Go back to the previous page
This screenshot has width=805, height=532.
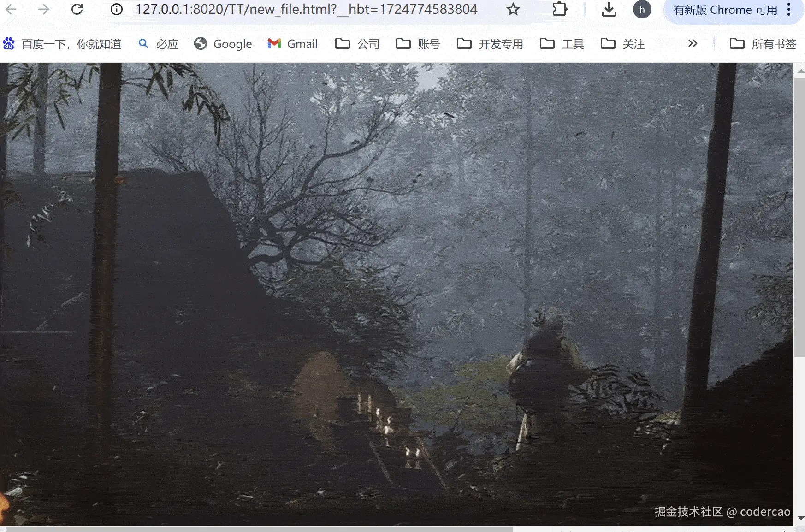point(11,9)
